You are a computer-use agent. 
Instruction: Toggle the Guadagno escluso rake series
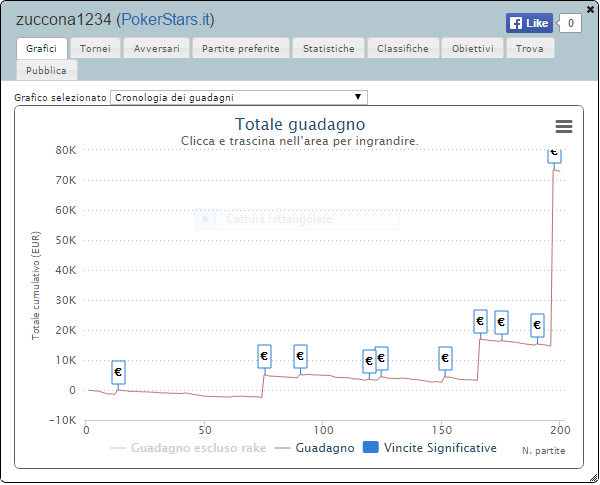pyautogui.click(x=188, y=448)
